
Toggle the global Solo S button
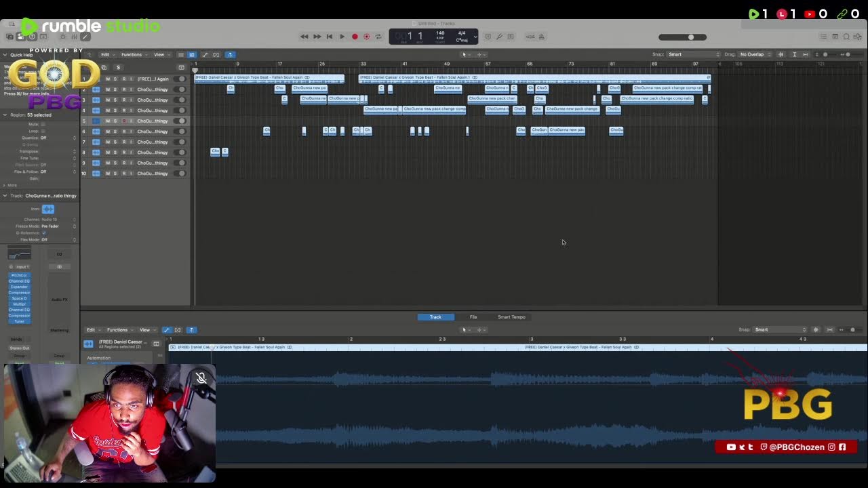coord(118,68)
